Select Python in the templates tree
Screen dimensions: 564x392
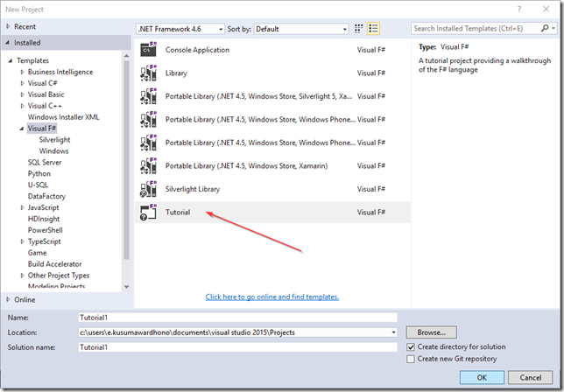tap(39, 173)
